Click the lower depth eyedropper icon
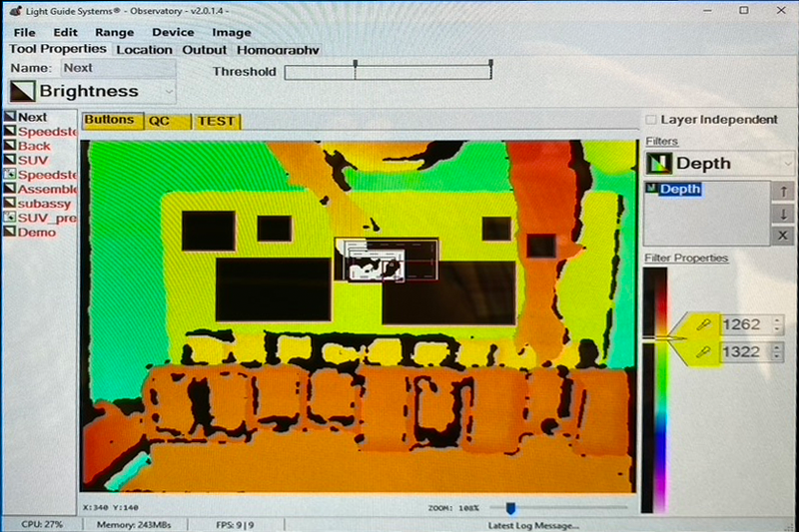 point(703,352)
